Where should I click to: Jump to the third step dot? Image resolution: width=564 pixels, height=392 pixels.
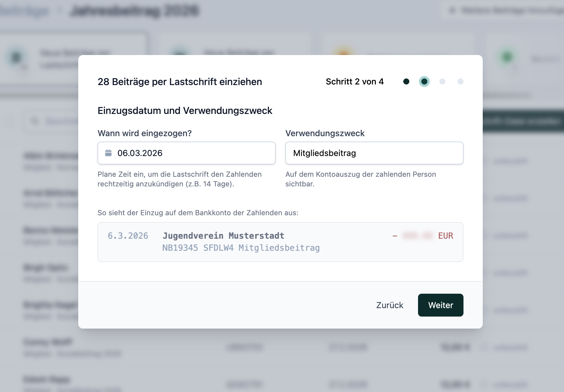coord(442,81)
